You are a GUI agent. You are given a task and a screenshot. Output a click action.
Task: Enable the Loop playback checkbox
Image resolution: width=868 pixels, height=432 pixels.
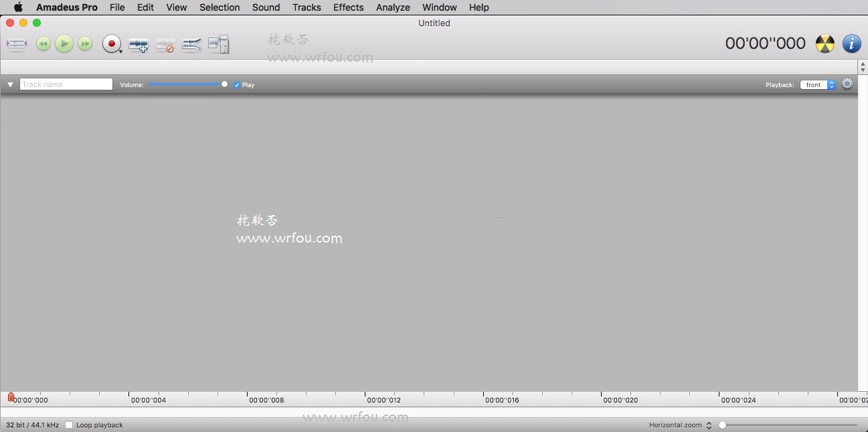coord(69,425)
